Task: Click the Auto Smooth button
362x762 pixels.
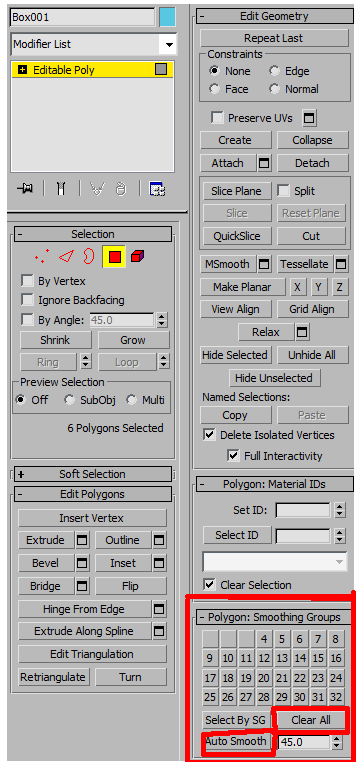Action: [236, 742]
